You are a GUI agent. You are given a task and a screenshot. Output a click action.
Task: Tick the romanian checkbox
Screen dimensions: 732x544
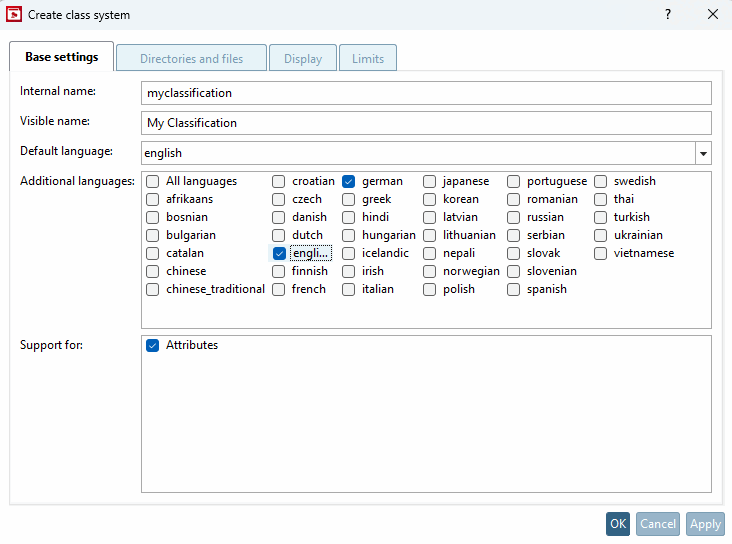coord(514,199)
